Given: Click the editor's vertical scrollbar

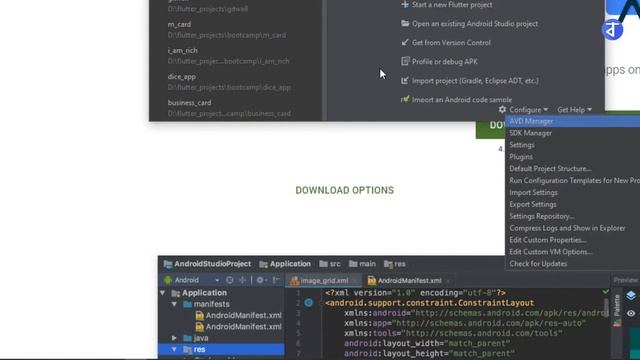Looking at the screenshot, I should click(x=606, y=307).
